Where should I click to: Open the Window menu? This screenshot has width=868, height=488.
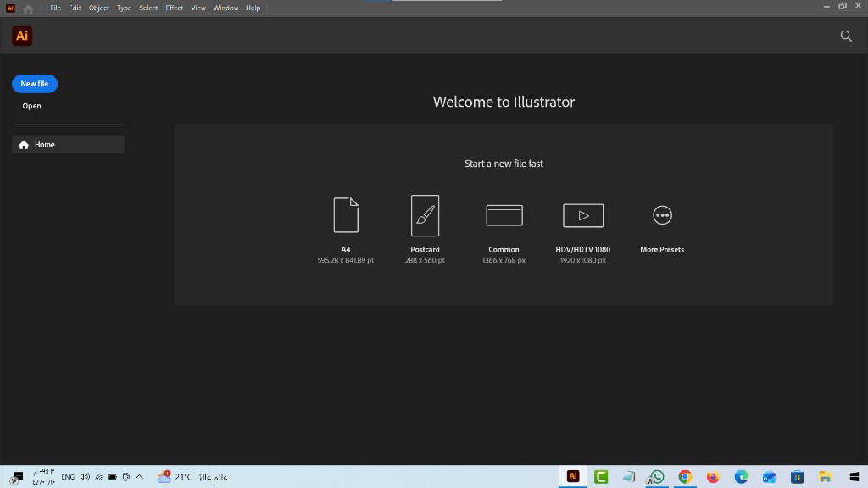pos(225,8)
